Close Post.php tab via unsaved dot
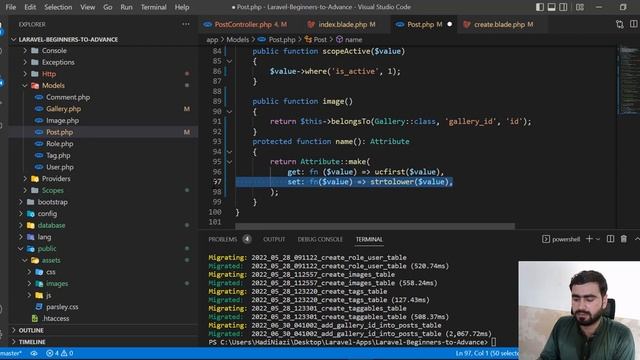 (449, 24)
